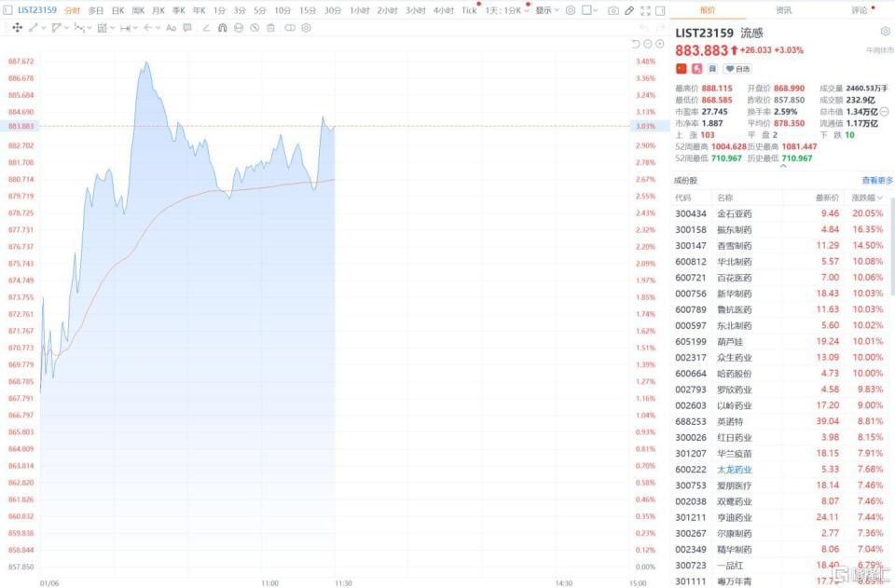
Task: Click 查看更多 to view more constituents
Action: (876, 180)
